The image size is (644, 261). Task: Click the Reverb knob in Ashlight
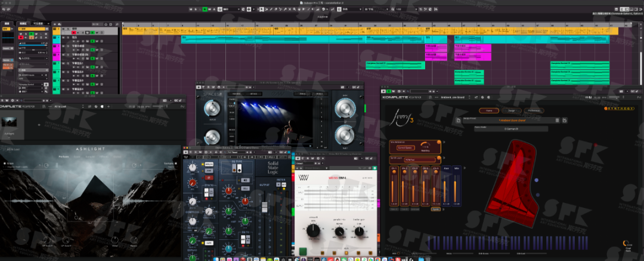coord(134,240)
